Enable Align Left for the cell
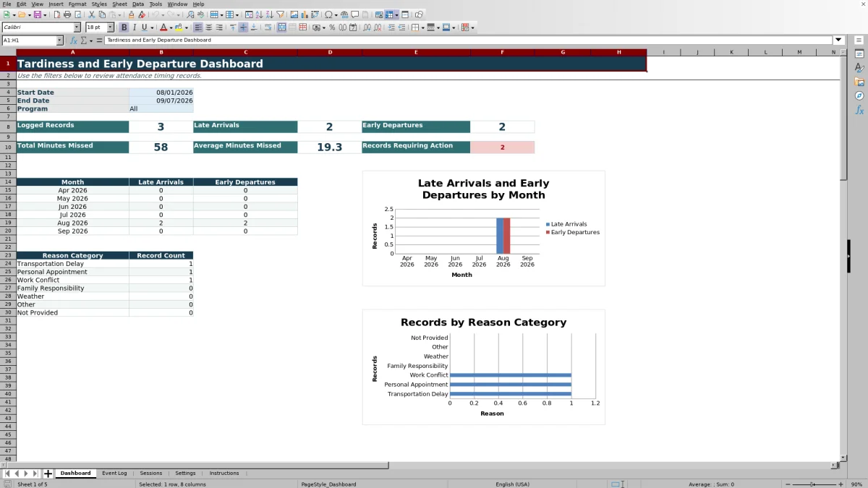 point(198,27)
